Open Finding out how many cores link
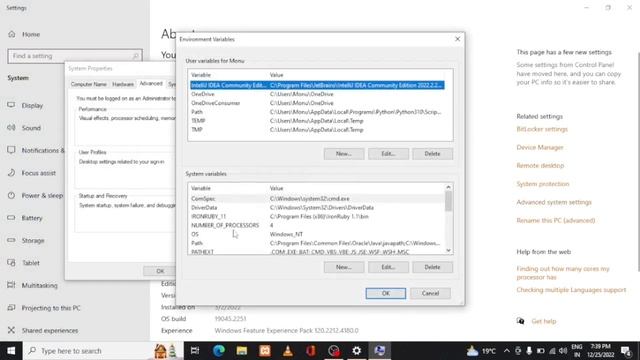Screen dimensions: 640x360 [x=563, y=273]
